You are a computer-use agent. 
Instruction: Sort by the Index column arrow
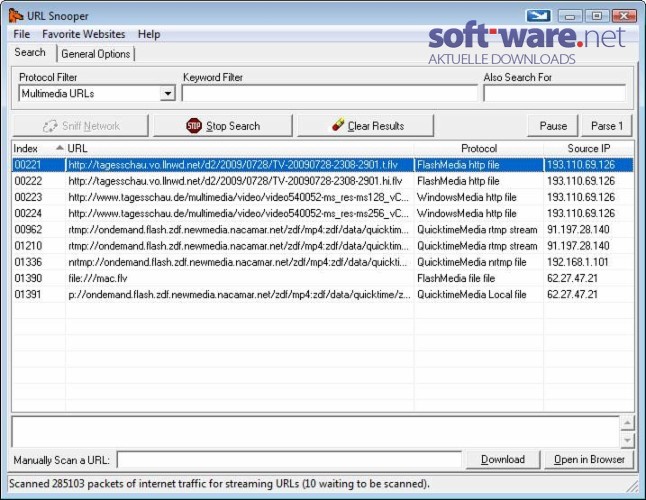click(x=60, y=148)
